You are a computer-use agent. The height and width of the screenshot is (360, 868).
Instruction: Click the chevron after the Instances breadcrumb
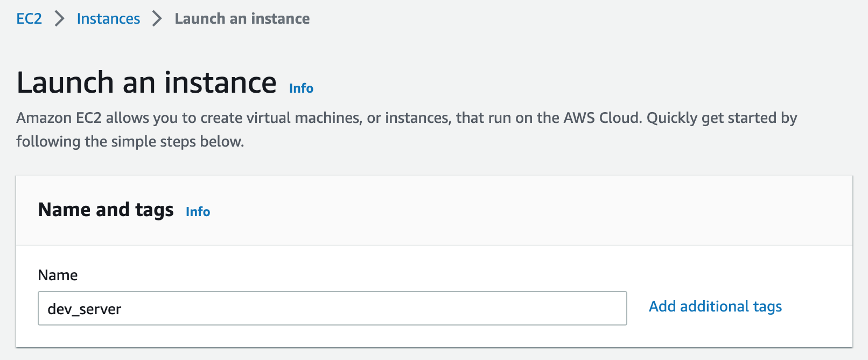coord(157,19)
